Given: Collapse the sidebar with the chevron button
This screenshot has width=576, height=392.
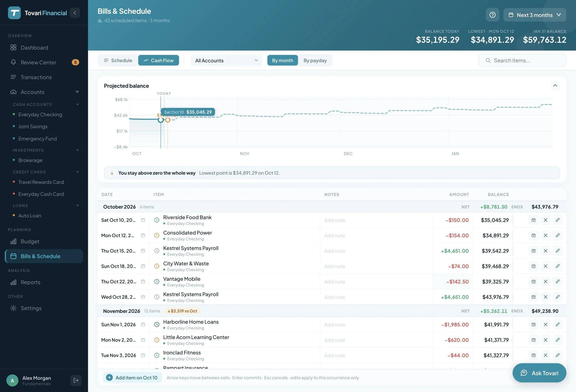Looking at the screenshot, I should point(75,13).
